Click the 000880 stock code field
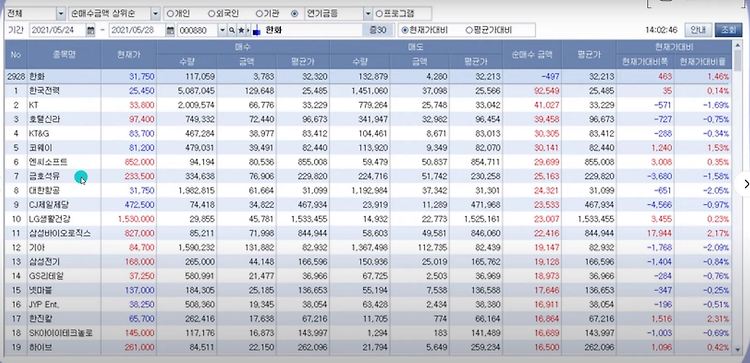This screenshot has width=750, height=363. click(x=198, y=31)
